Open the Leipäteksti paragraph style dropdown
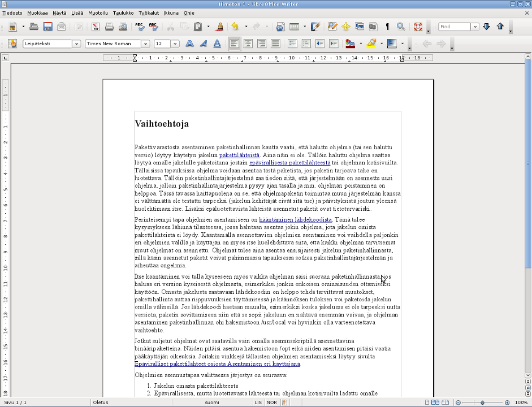The width and height of the screenshot is (532, 407). click(x=76, y=44)
